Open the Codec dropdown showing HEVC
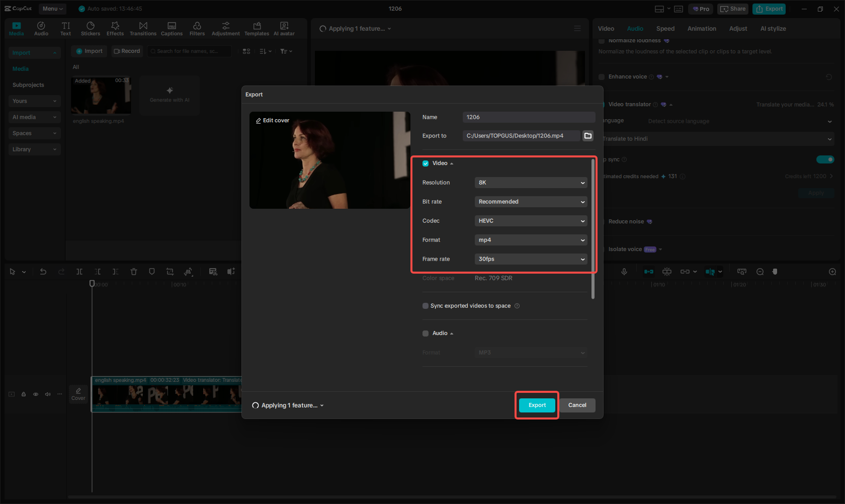Screen dimensions: 845x504 (531, 220)
